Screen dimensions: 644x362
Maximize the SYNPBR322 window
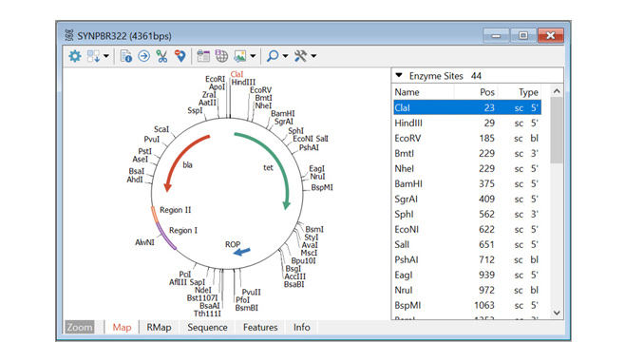coord(522,36)
